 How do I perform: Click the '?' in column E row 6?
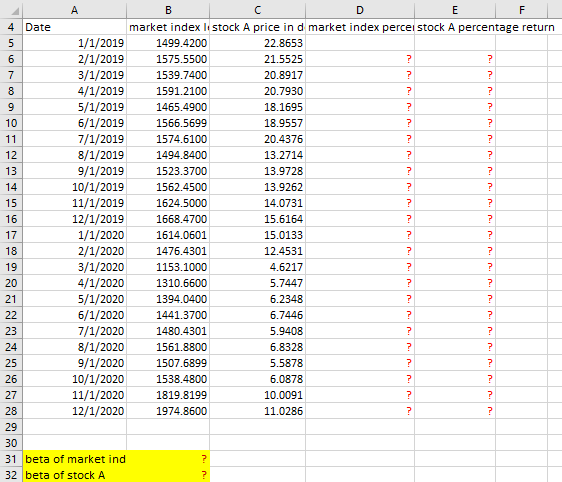[x=490, y=59]
